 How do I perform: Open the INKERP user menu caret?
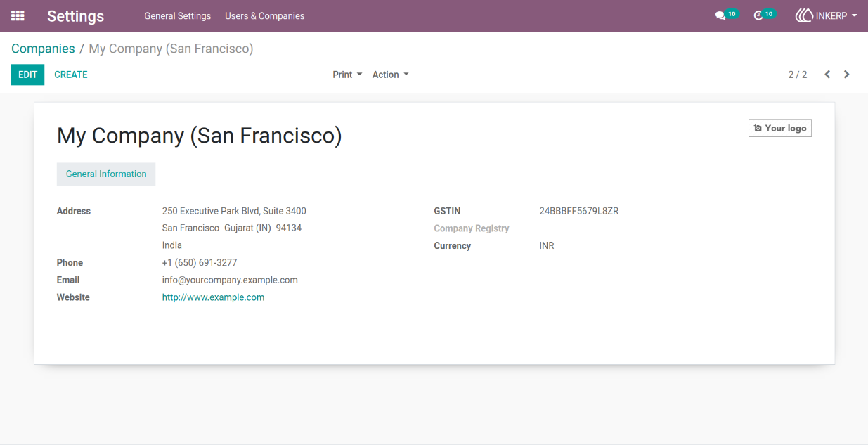[x=854, y=15]
